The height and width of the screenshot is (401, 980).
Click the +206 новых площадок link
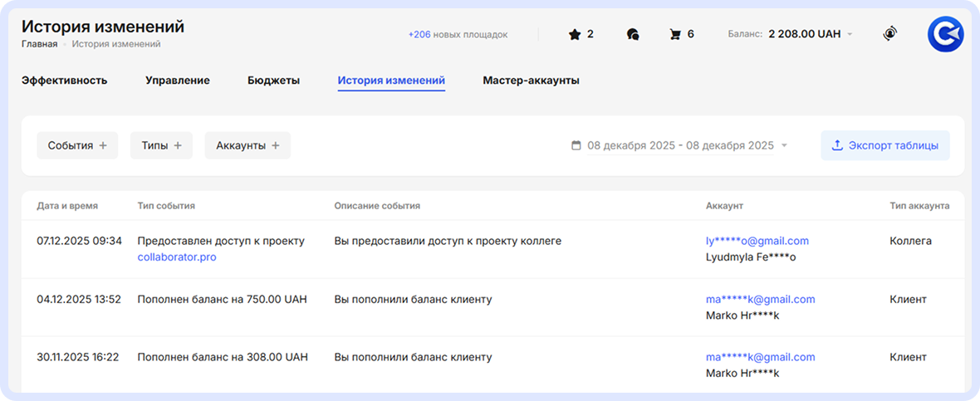coord(458,35)
